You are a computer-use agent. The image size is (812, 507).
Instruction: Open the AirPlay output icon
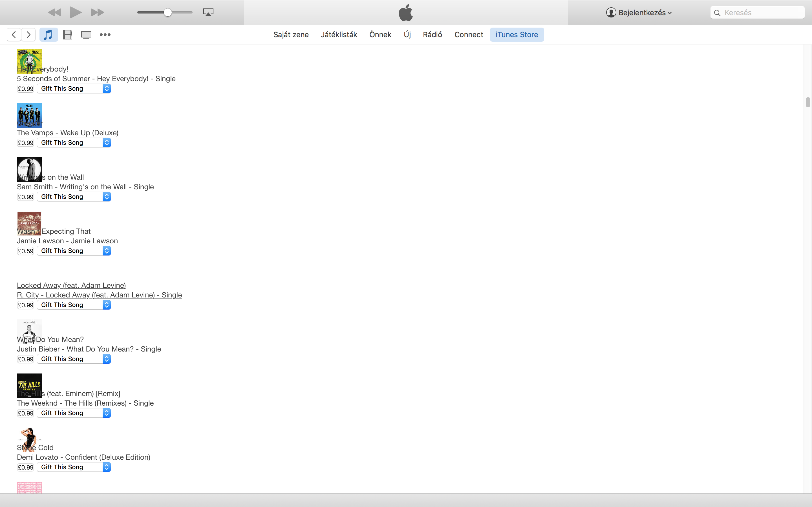pos(208,12)
